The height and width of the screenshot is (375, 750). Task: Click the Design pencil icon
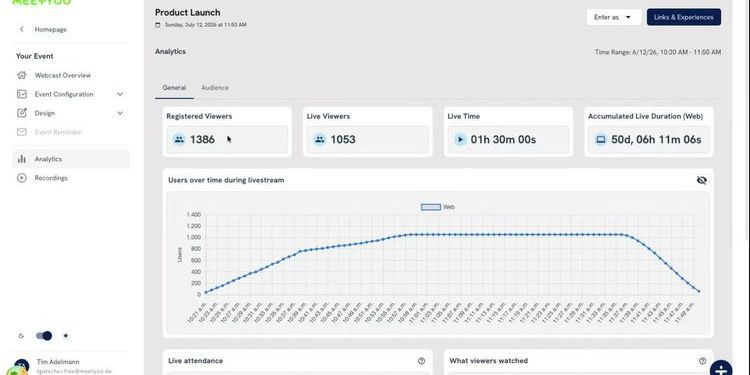pyautogui.click(x=22, y=113)
